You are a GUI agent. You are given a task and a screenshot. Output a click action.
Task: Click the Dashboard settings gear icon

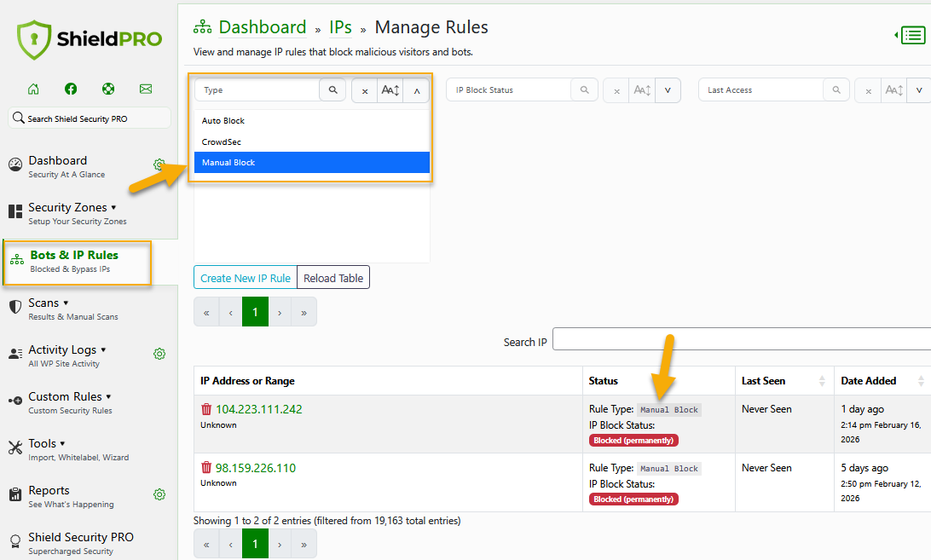tap(159, 164)
